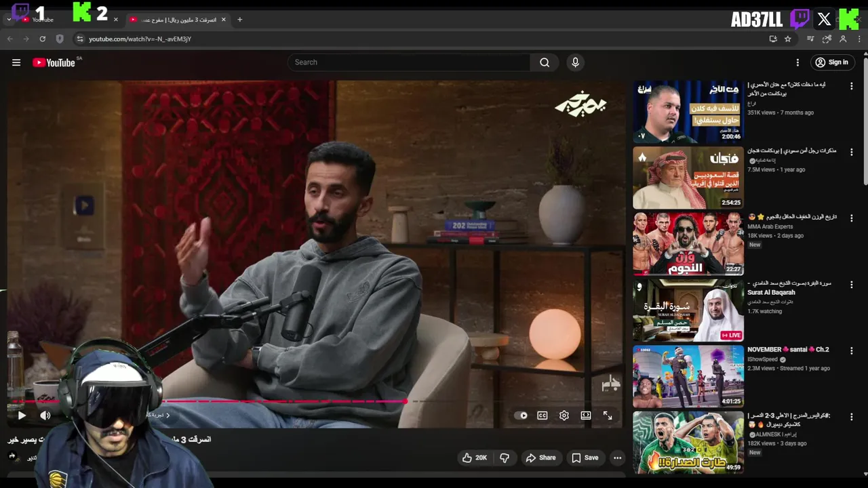The height and width of the screenshot is (488, 868).
Task: Open the LIVE Surat Al Baqarah thumbnail
Action: [x=688, y=310]
